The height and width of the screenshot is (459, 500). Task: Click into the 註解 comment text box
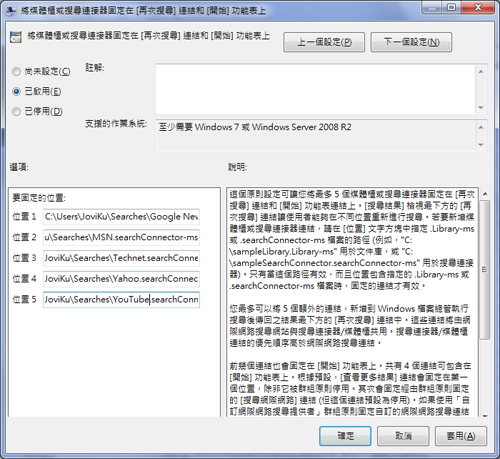point(315,89)
